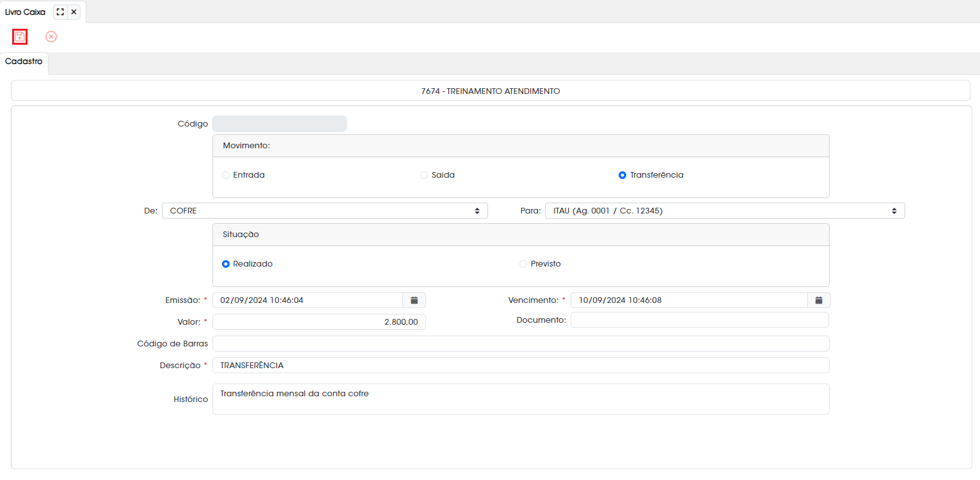The height and width of the screenshot is (480, 980).
Task: Focus the Valor field showing 2.800,00
Action: click(319, 322)
